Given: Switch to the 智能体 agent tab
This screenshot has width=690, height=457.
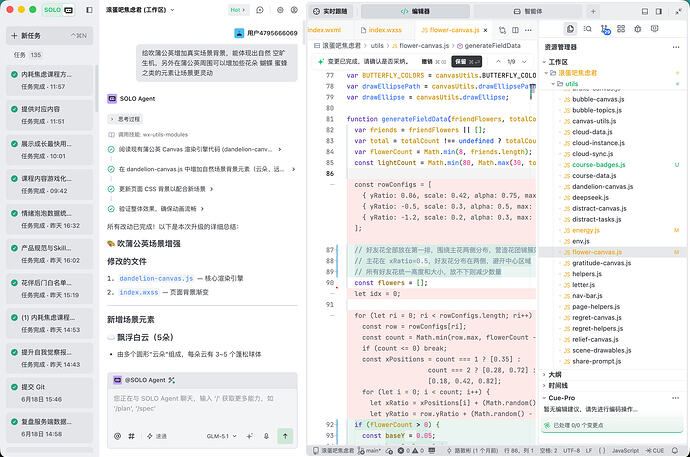Looking at the screenshot, I should pos(528,11).
